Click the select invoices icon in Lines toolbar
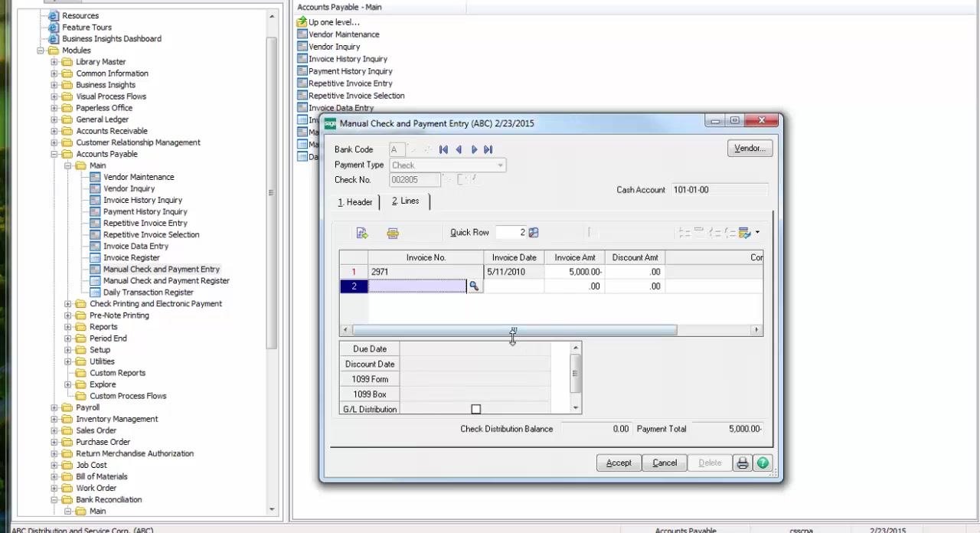 point(362,233)
